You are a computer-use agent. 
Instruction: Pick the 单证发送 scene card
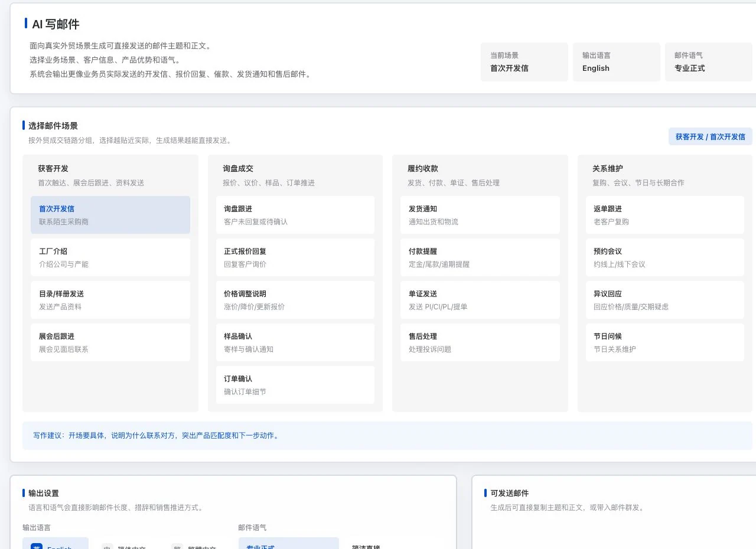coord(480,300)
